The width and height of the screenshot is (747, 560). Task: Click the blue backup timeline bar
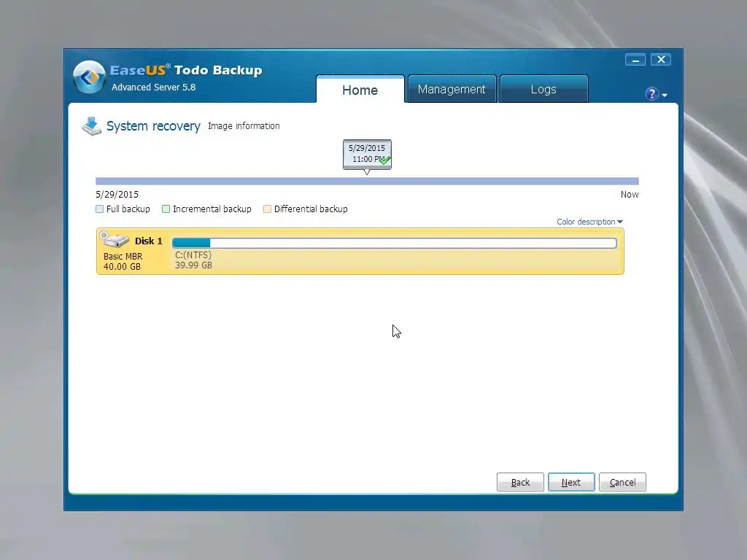point(367,181)
